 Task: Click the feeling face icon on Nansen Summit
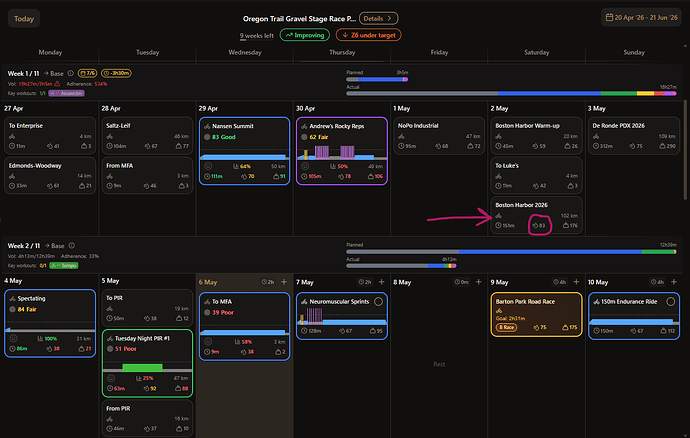tap(208, 166)
